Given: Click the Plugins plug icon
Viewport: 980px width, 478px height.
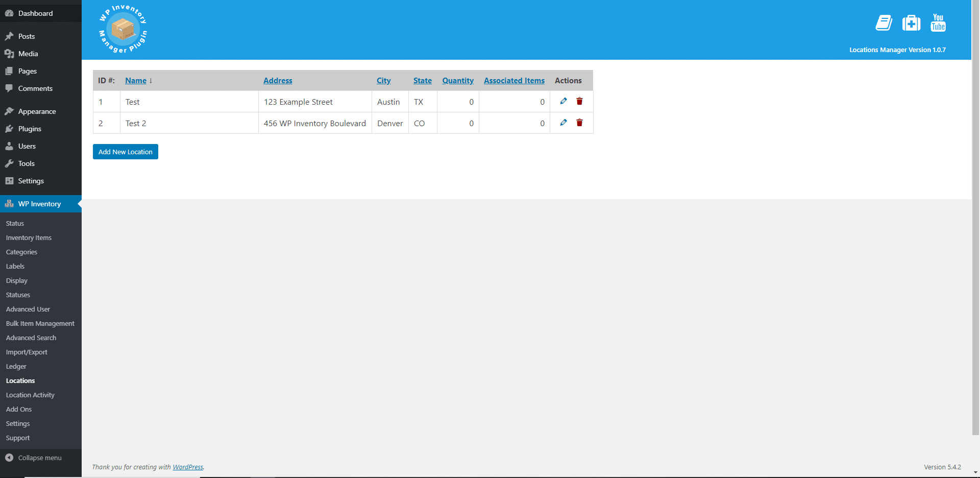Looking at the screenshot, I should [9, 129].
